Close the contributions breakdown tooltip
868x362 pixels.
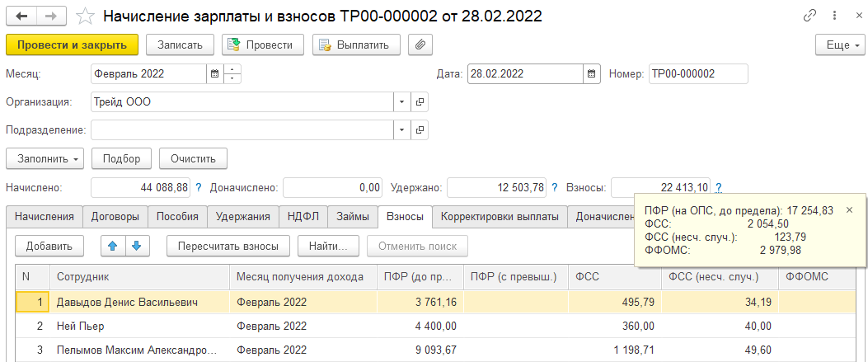tap(850, 210)
